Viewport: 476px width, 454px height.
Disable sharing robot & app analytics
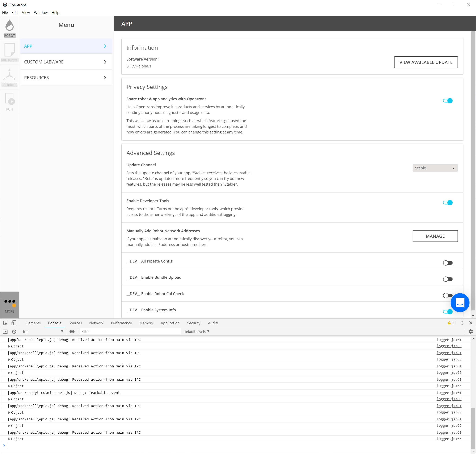tap(448, 100)
